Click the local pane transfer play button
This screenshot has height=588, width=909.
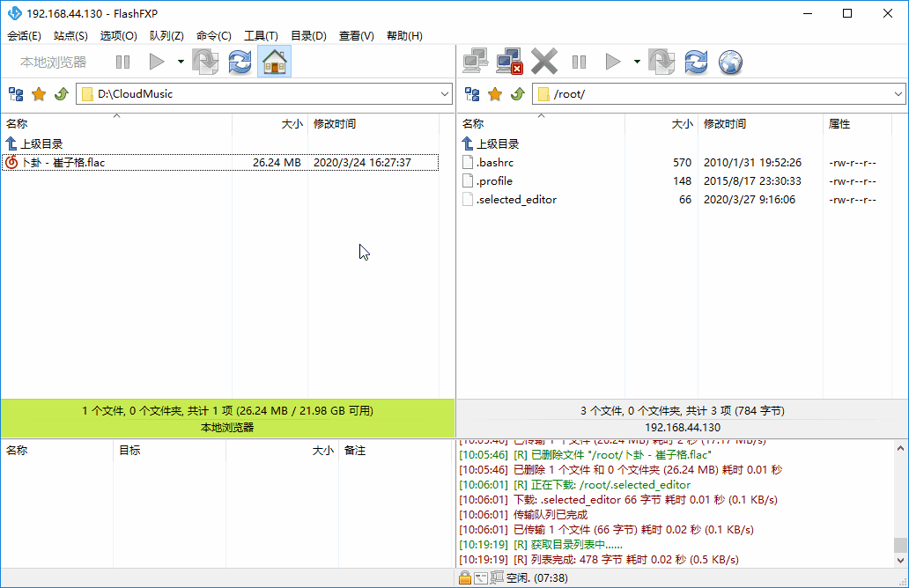click(157, 62)
